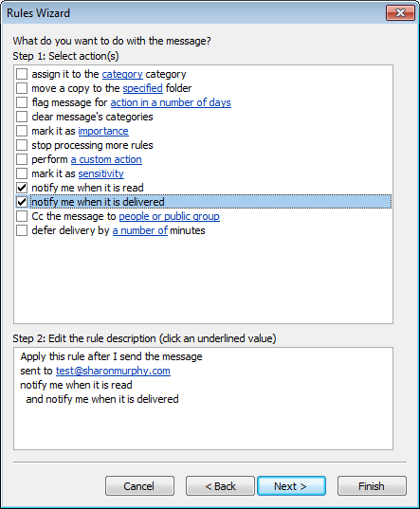420x509 pixels.
Task: Uncheck 'notify me when it is read'
Action: (x=22, y=188)
